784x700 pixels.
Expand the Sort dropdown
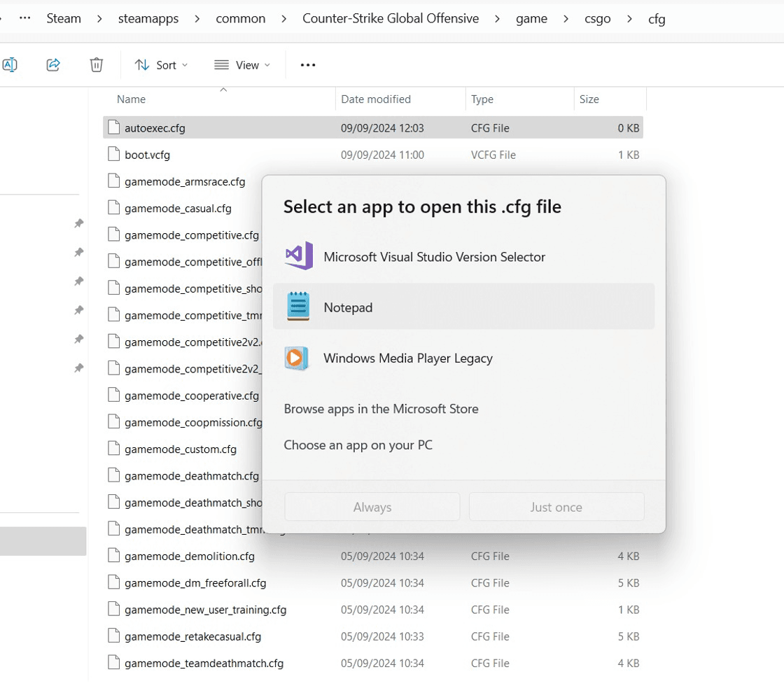161,65
